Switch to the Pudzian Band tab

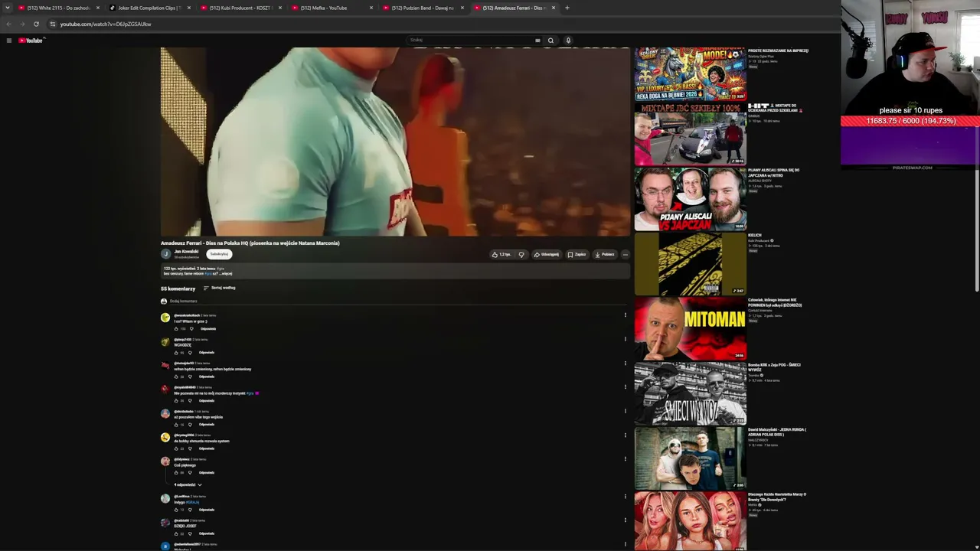pos(423,8)
